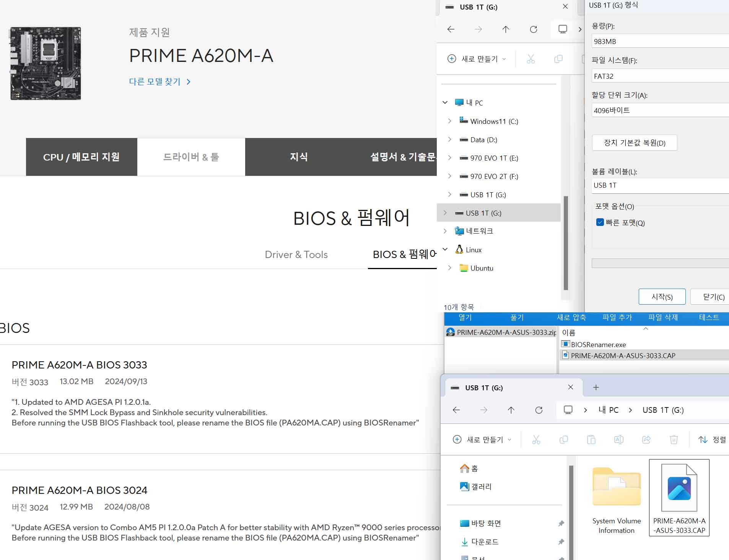Toggle 빠른 포맷 quick format checkbox
Viewport: 729px width, 560px height.
(x=600, y=222)
